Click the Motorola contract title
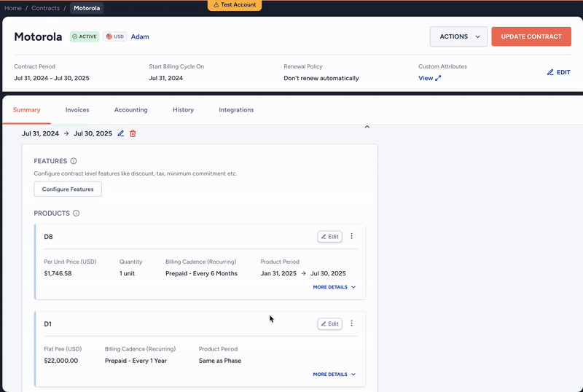The height and width of the screenshot is (392, 583). [x=38, y=36]
